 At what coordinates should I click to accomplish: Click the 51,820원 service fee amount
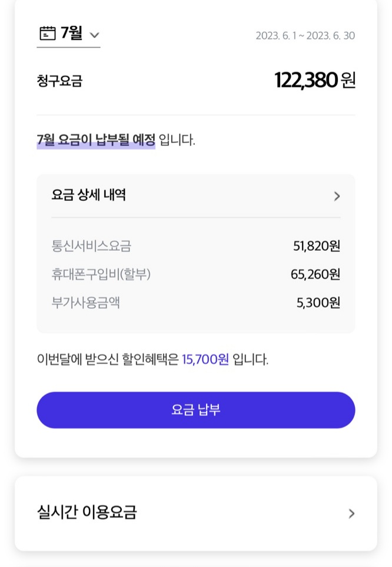tap(317, 246)
